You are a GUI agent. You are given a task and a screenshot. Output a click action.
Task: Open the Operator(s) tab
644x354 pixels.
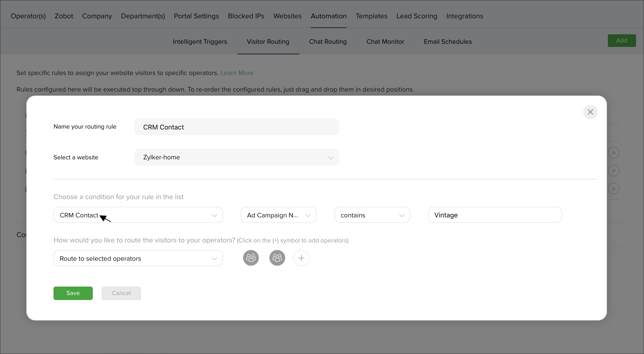tap(28, 16)
